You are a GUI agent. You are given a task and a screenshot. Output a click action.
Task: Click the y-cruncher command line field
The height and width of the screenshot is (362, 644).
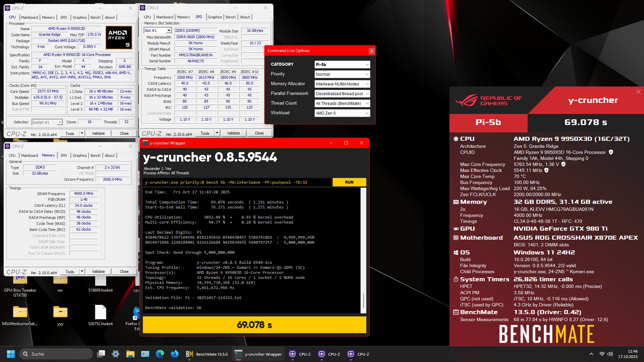coord(237,182)
